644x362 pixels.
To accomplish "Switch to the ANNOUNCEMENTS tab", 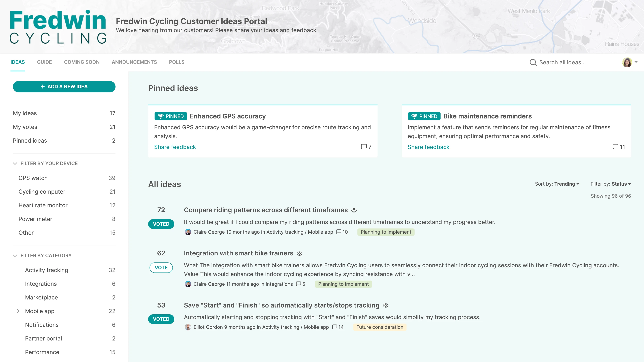I will click(134, 62).
